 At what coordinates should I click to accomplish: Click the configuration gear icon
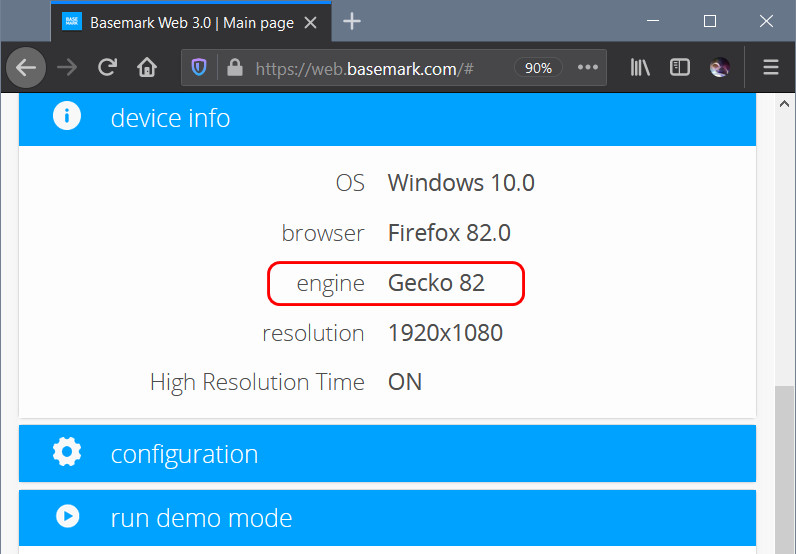click(x=67, y=451)
